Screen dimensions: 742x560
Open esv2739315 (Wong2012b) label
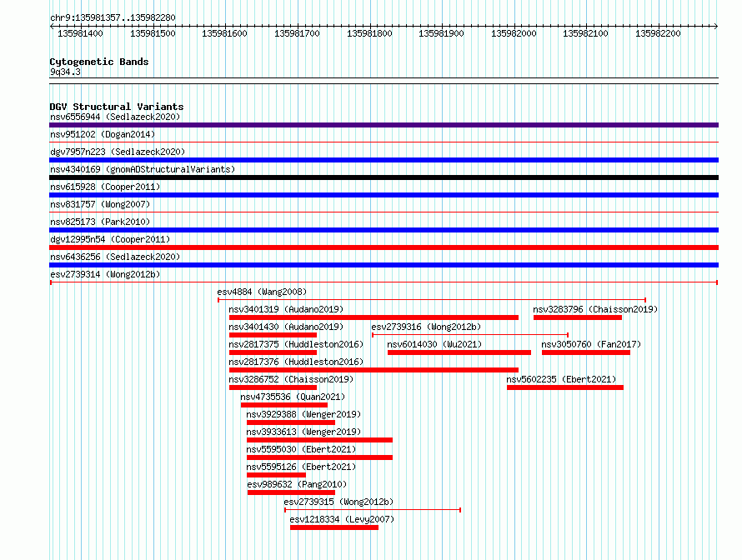(338, 502)
